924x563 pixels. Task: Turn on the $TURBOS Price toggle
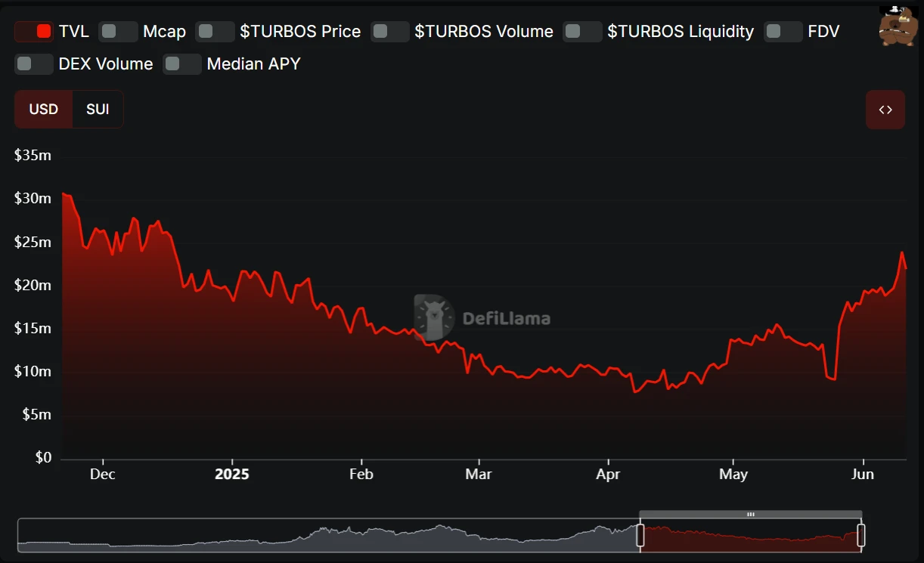215,31
